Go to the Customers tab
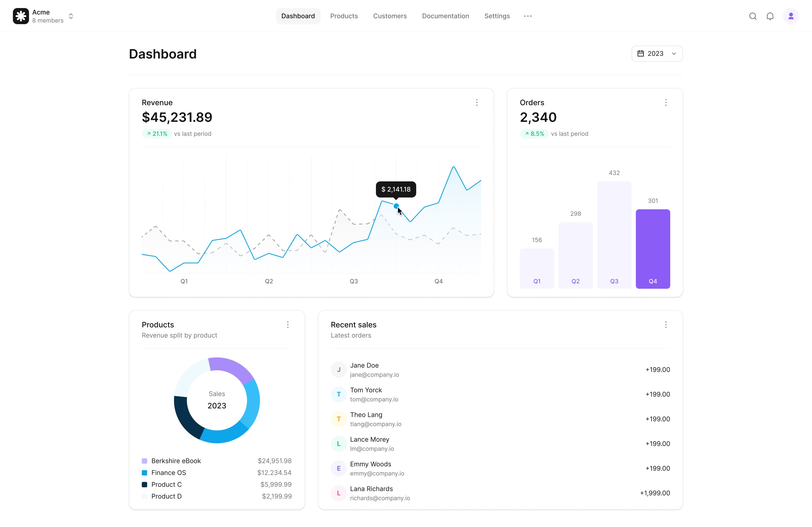 tap(390, 16)
